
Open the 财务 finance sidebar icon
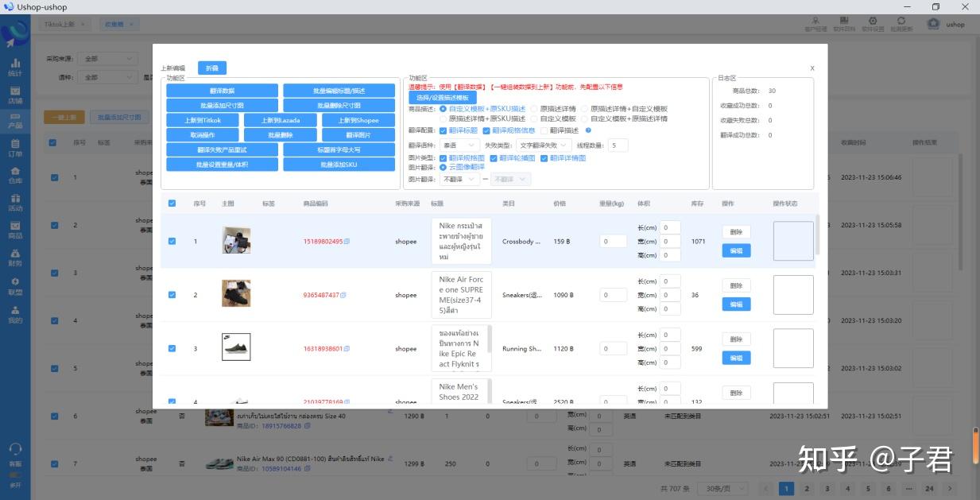click(15, 257)
